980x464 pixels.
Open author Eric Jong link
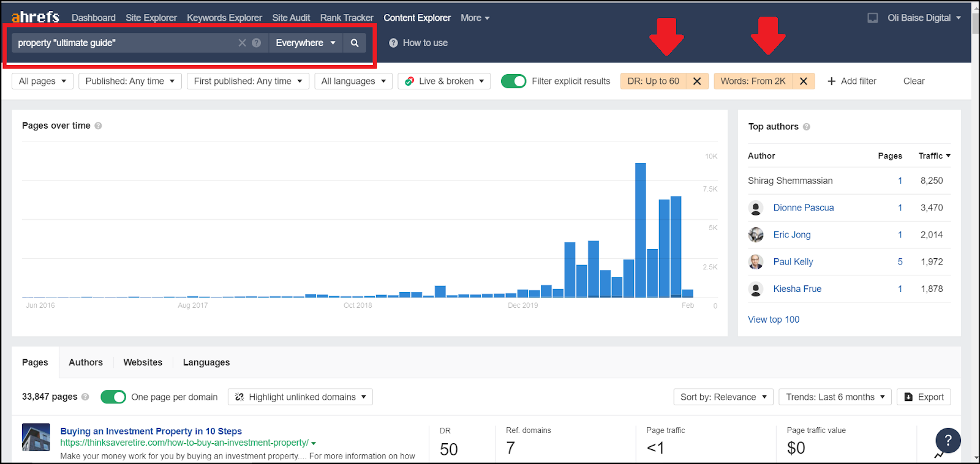(792, 235)
